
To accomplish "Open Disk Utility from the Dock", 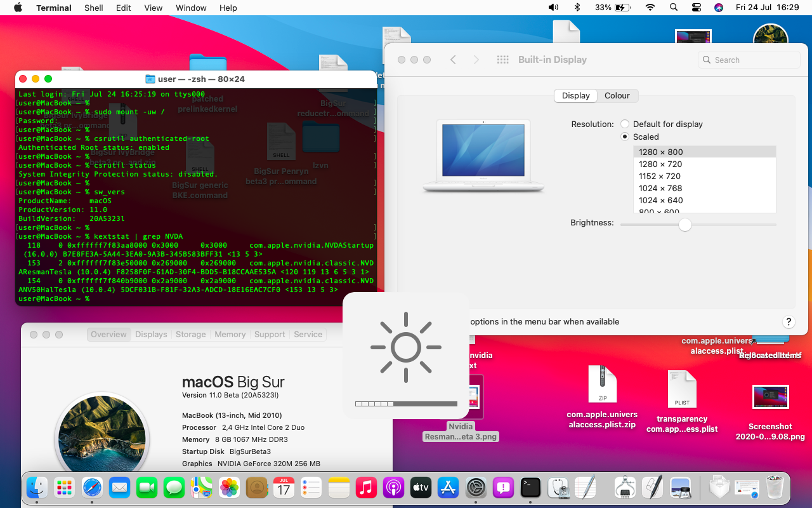I will (x=558, y=488).
